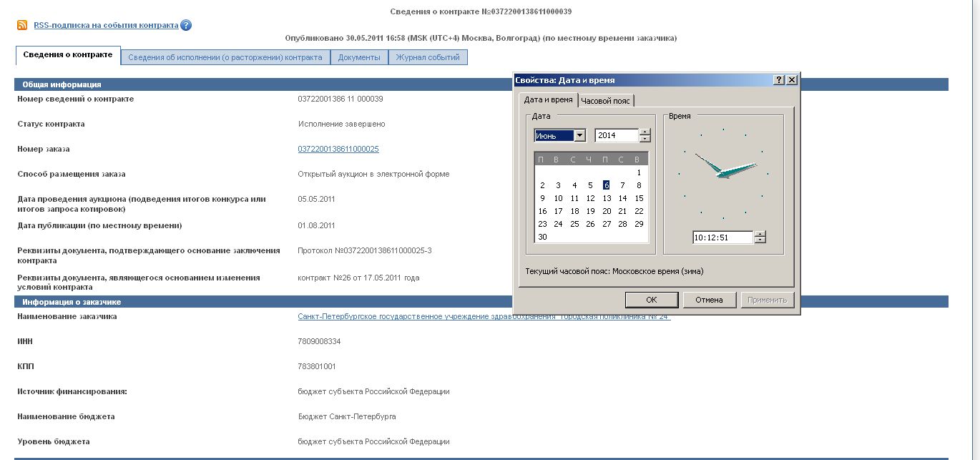This screenshot has width=980, height=460.
Task: Select day 23 in the calendar
Action: click(x=542, y=224)
